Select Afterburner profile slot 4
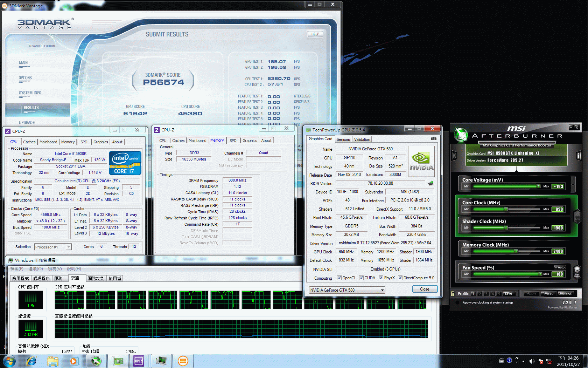The width and height of the screenshot is (588, 368). pos(493,294)
